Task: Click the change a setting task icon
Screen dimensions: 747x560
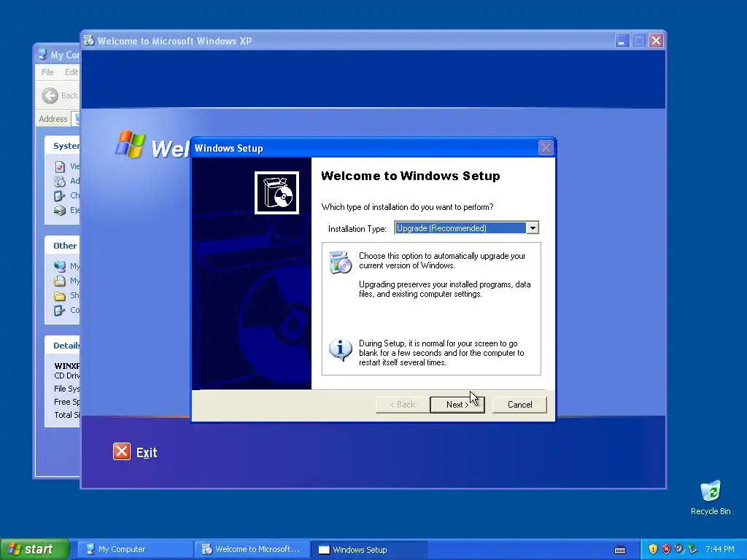Action: pyautogui.click(x=60, y=195)
